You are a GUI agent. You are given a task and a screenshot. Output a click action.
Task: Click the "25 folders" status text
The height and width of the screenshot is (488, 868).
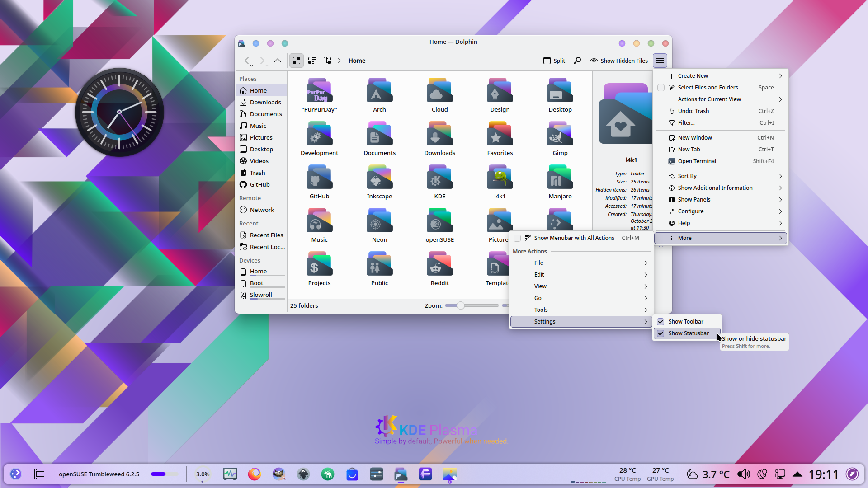(304, 306)
